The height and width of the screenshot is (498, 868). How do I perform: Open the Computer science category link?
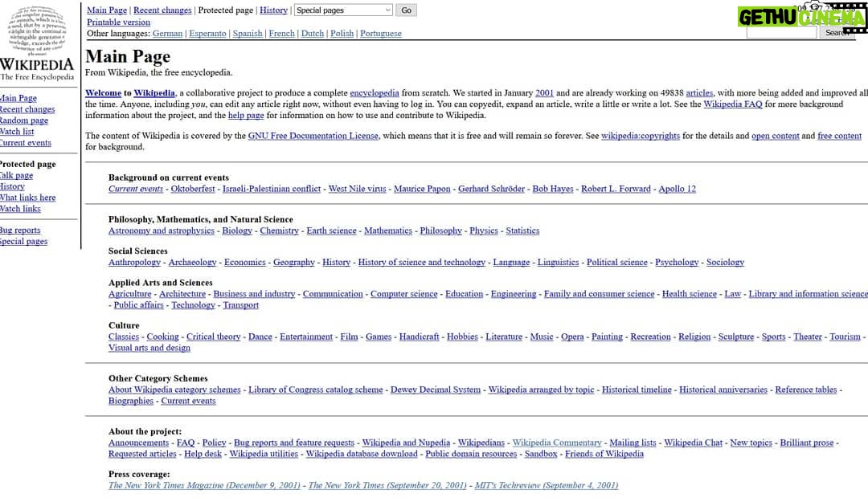pyautogui.click(x=403, y=294)
